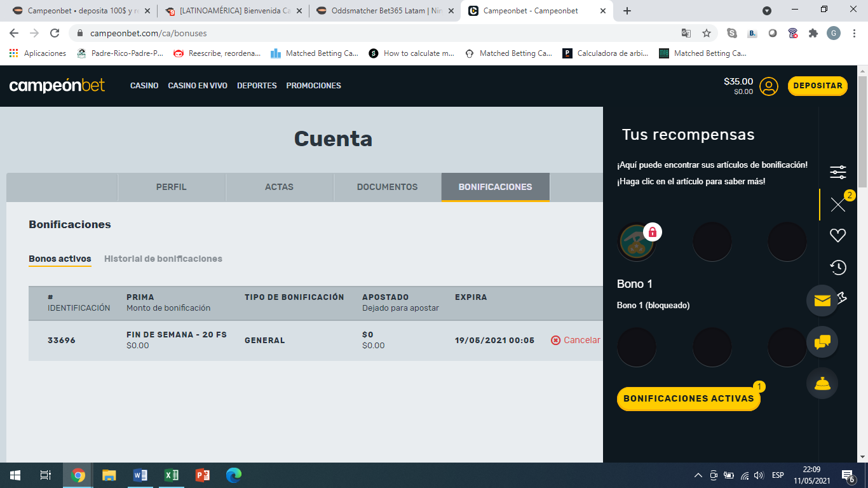The image size is (868, 488).
Task: Click the Bono 1 (bloqueado) label
Action: coord(653,306)
